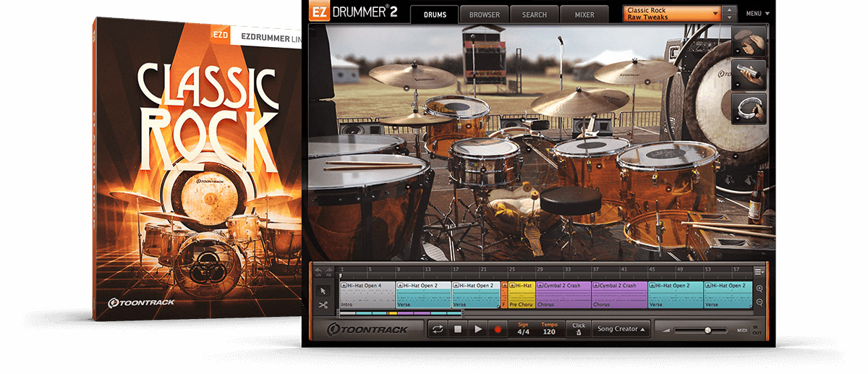Select the scissors cut tool
This screenshot has width=868, height=374.
click(323, 305)
